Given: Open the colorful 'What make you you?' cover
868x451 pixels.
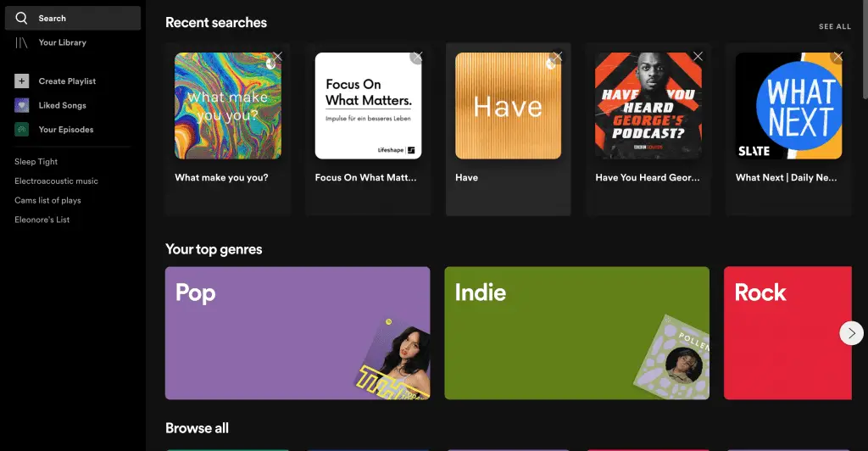Looking at the screenshot, I should 228,106.
